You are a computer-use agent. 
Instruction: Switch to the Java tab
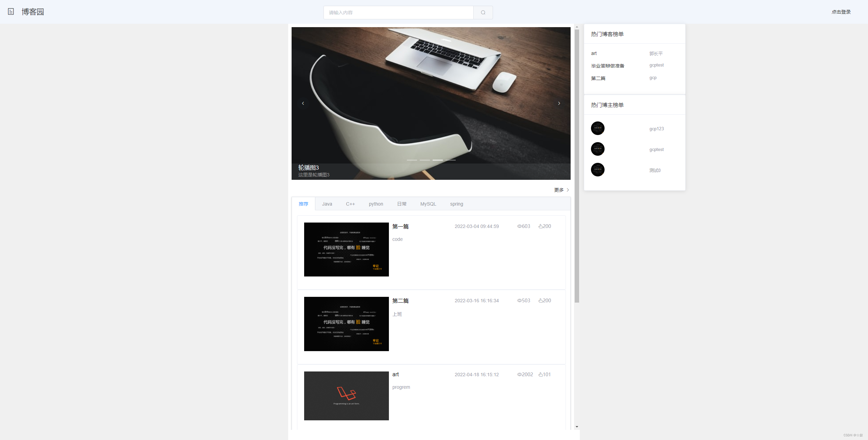pyautogui.click(x=327, y=204)
